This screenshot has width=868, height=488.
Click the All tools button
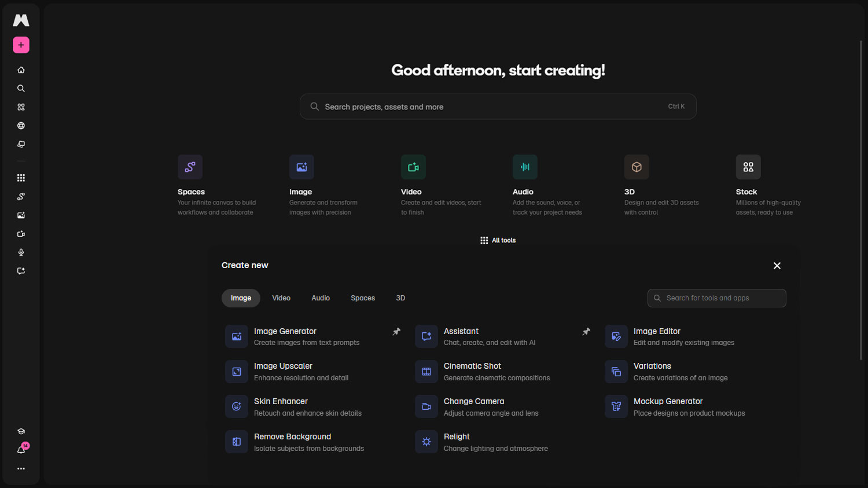point(498,240)
